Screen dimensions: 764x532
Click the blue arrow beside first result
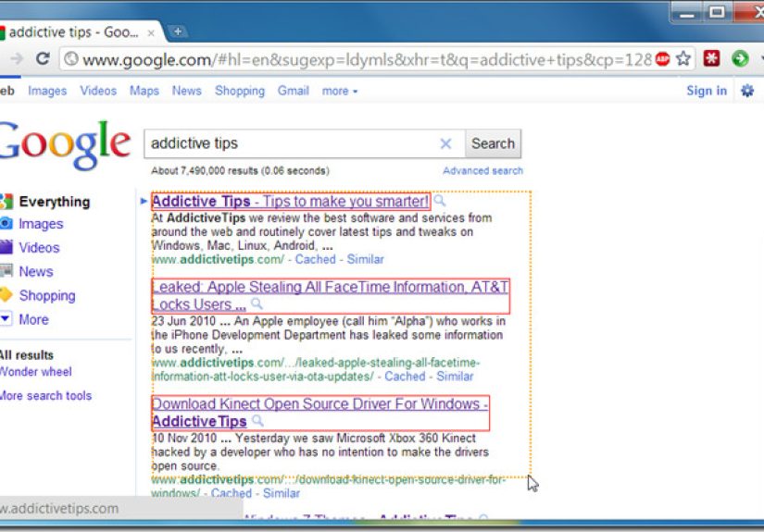(144, 201)
